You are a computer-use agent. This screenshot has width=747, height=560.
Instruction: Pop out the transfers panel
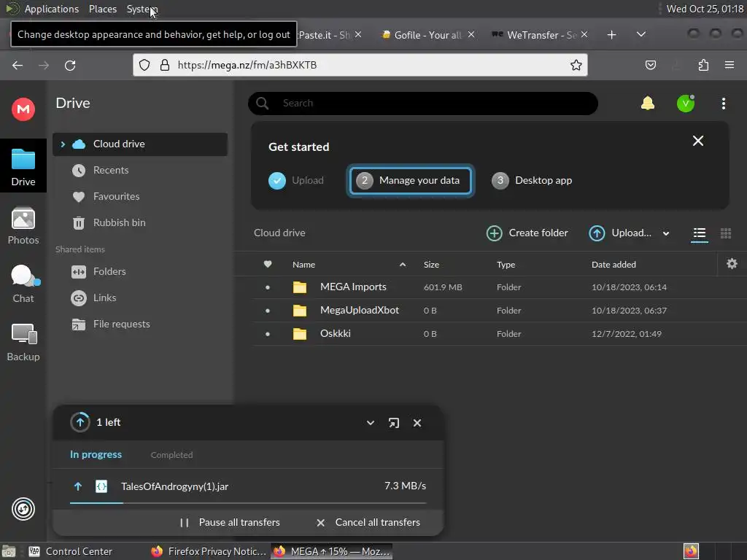tap(393, 423)
